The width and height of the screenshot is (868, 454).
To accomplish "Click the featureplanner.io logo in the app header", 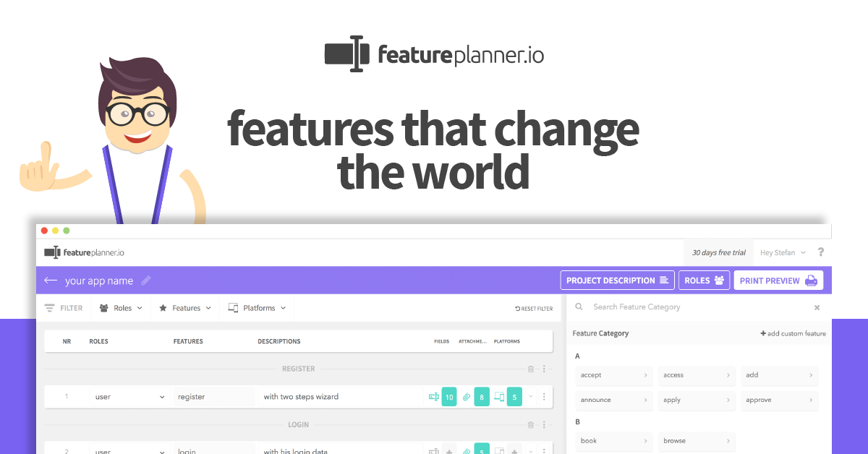I will 84,252.
